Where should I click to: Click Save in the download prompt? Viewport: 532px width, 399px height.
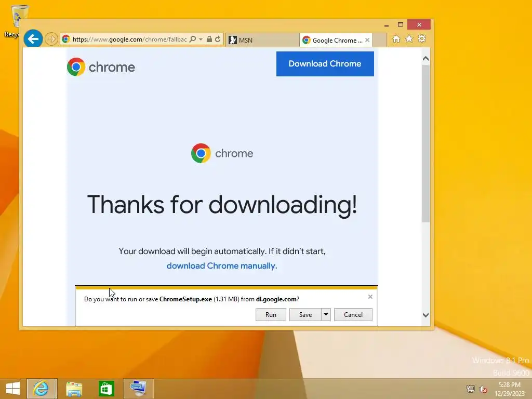coord(305,314)
